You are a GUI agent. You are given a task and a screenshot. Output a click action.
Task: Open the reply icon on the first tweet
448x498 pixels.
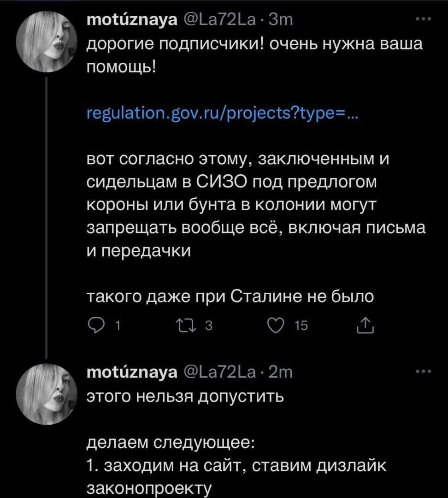95,324
